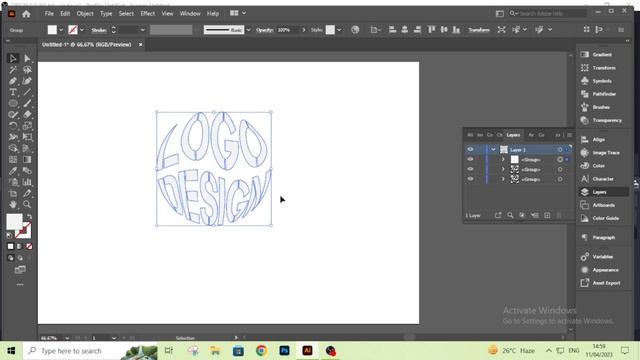Swap fill and stroke arrows

29,216
